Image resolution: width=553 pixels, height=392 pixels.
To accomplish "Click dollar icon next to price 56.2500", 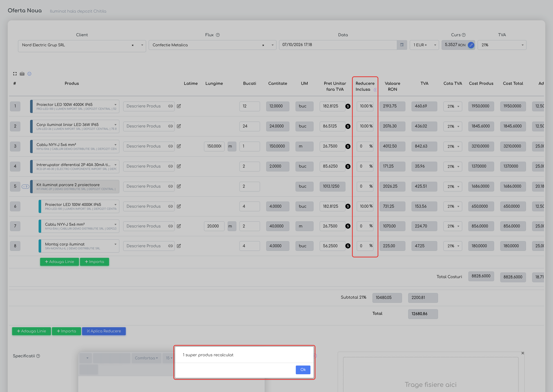I will [348, 246].
